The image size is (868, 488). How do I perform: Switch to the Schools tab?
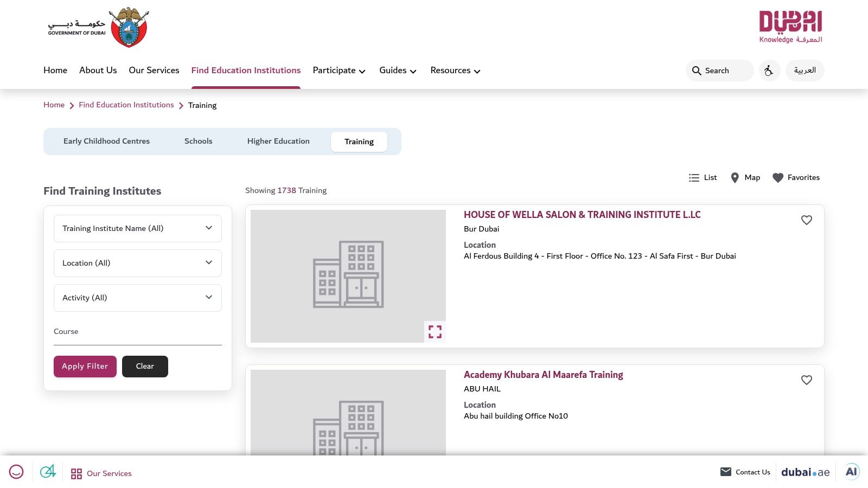click(x=198, y=141)
